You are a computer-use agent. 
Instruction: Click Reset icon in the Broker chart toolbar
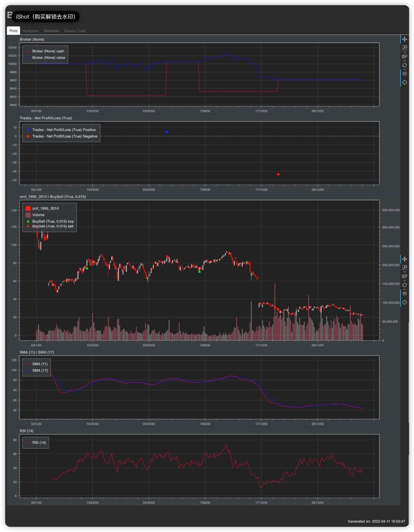[x=404, y=65]
